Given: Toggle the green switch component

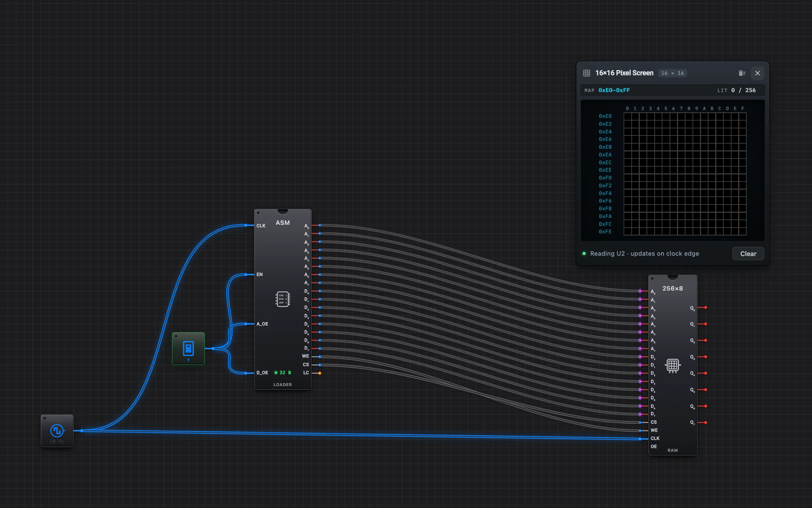Looking at the screenshot, I should [x=188, y=348].
